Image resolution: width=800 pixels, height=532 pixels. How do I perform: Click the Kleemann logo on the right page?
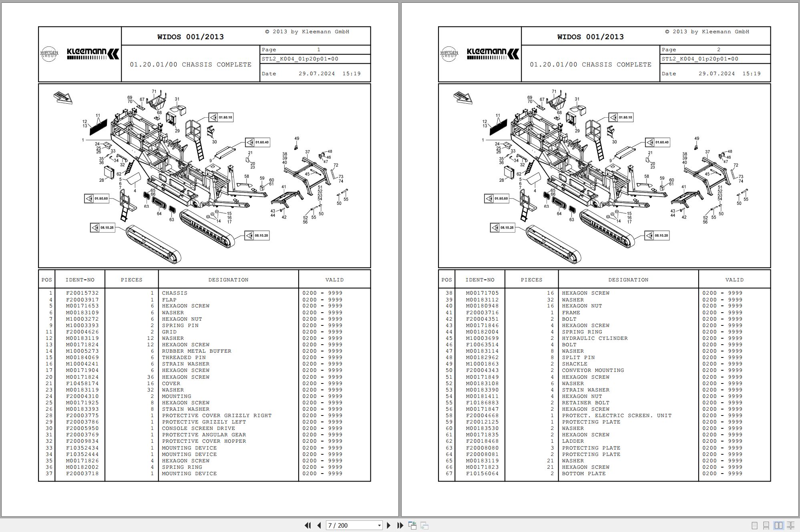pyautogui.click(x=492, y=54)
